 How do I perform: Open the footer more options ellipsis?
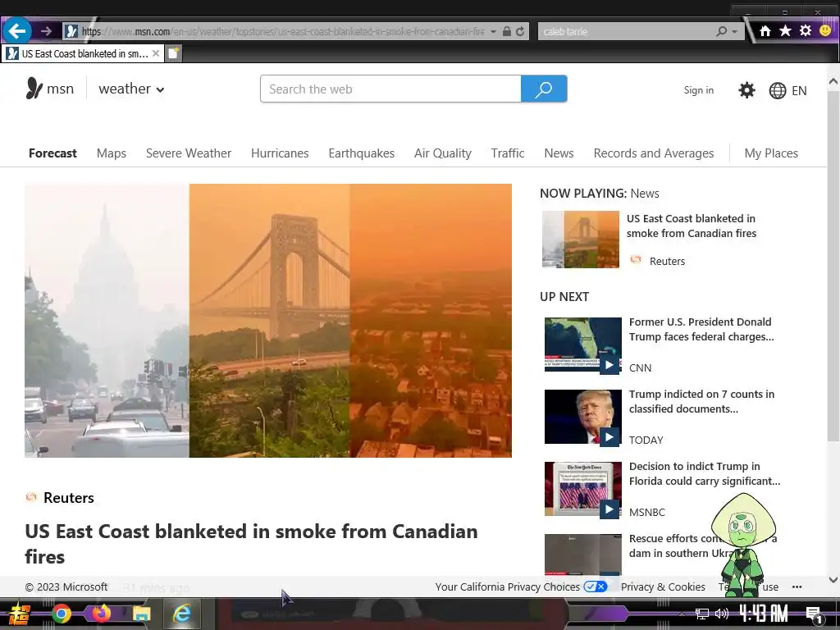click(x=797, y=587)
